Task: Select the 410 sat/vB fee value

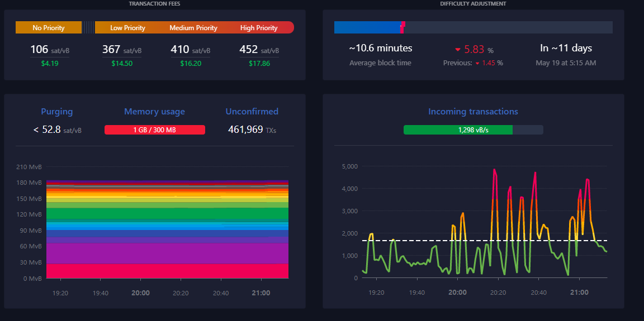Action: 190,50
